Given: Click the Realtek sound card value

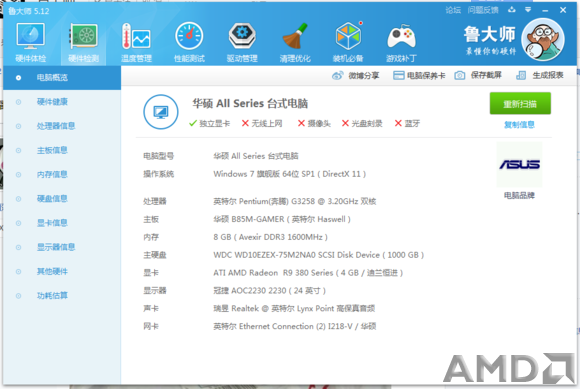Looking at the screenshot, I should coord(294,308).
